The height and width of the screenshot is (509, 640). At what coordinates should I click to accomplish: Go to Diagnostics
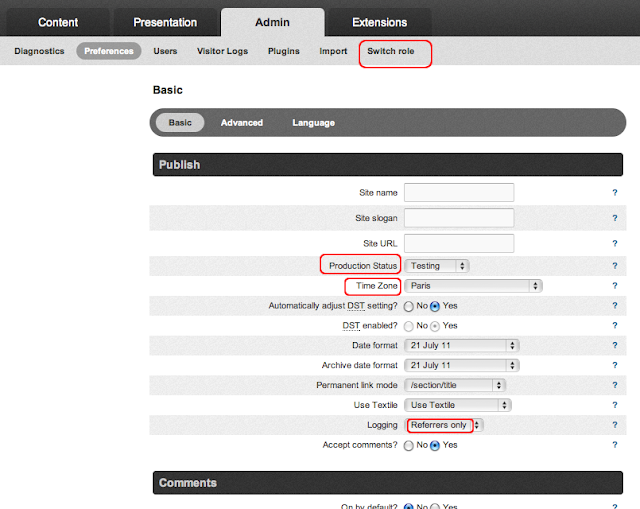39,51
